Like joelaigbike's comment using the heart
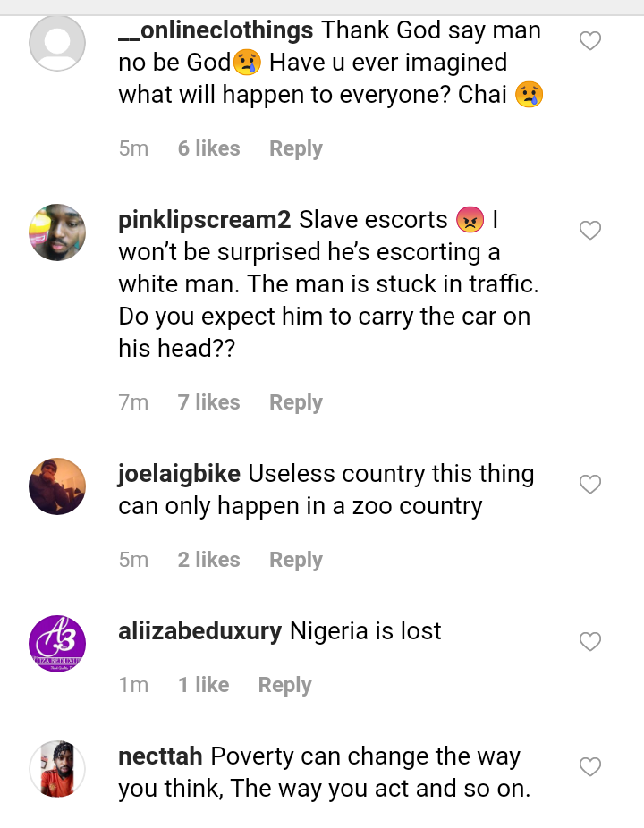Screen dimensions: 644x828 tap(590, 485)
